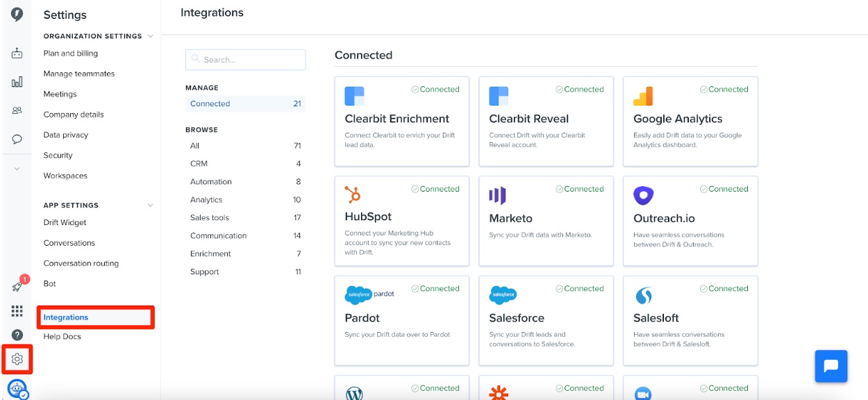868x400 pixels.
Task: Click the Salesloft logo icon
Action: coord(644,296)
